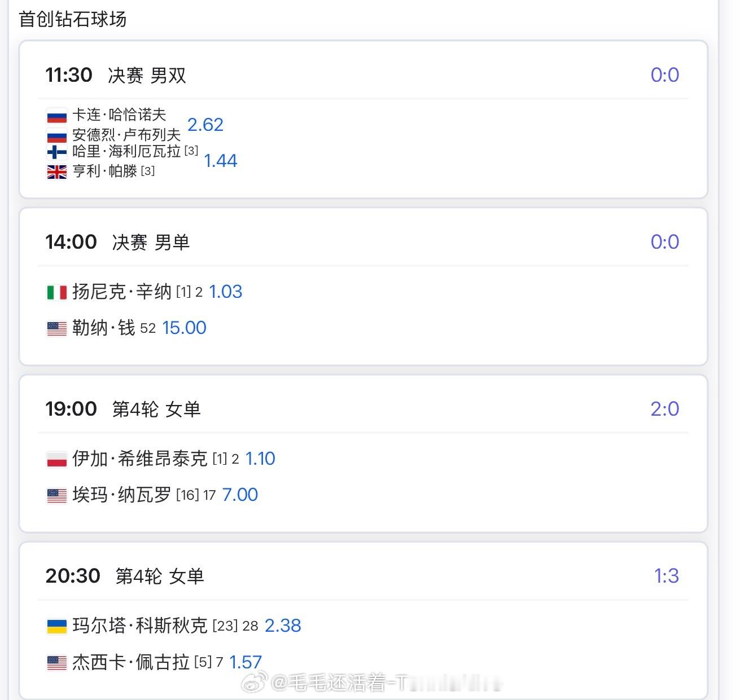Click the UK flag beside 亨利·帕滕
The height and width of the screenshot is (700, 745).
56,171
